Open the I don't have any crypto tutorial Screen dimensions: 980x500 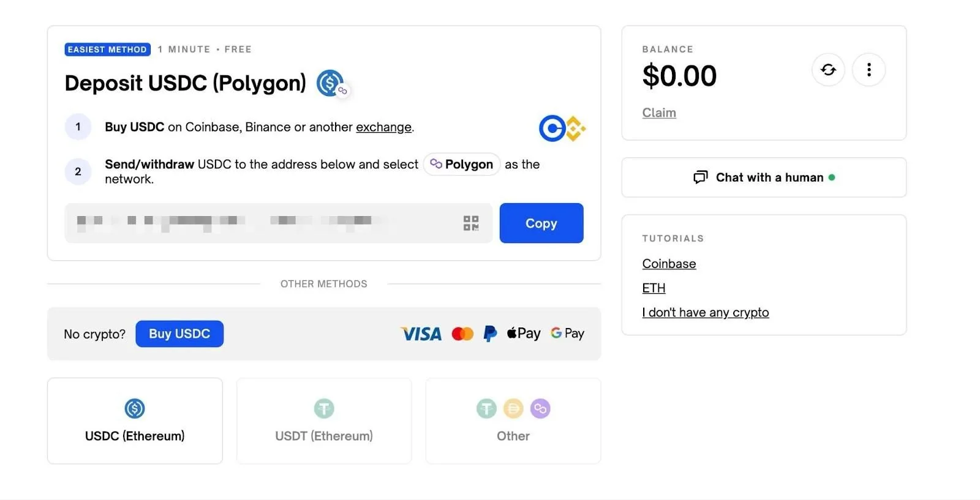pyautogui.click(x=706, y=312)
